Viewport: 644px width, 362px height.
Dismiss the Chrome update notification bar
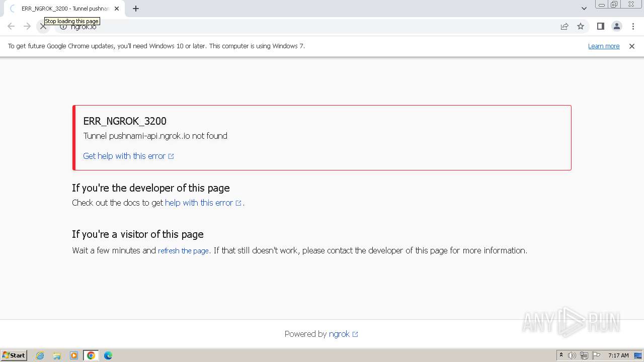(632, 46)
